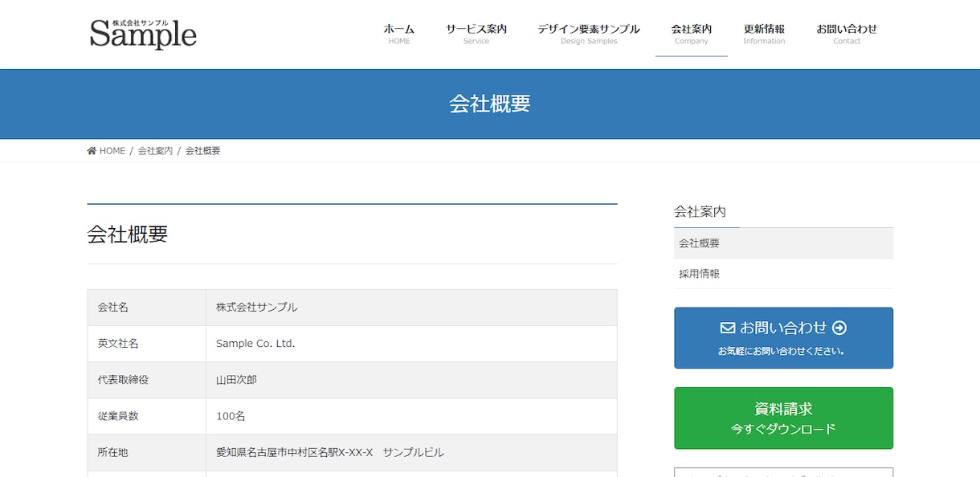Click the 会社概要 heading in blue banner

coord(490,104)
